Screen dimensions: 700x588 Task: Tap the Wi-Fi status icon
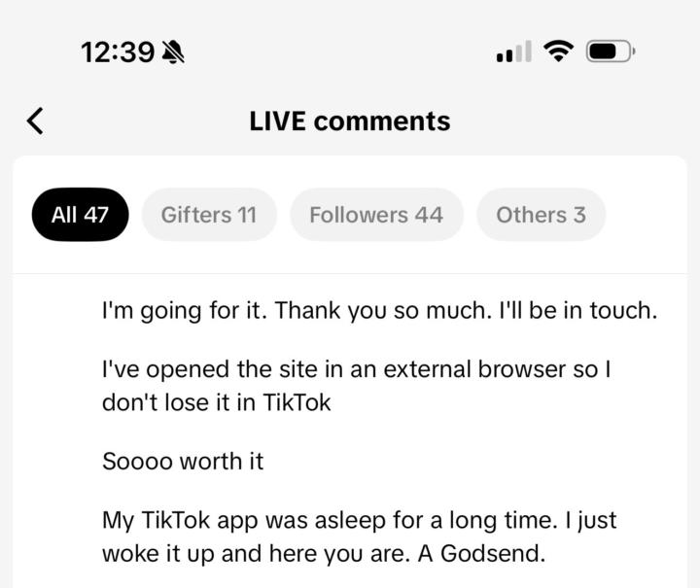tap(558, 52)
